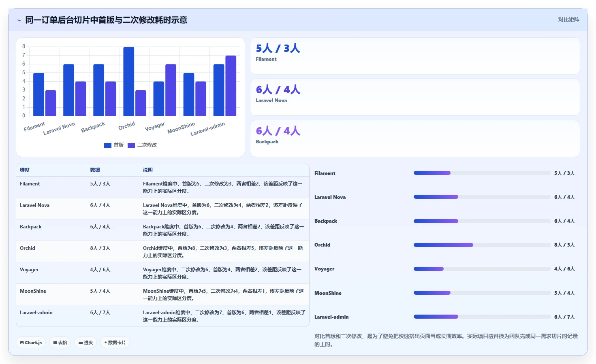This screenshot has height=364, width=596.
Task: Click the 8人 / 3人 value beside Orchid progress bar
Action: coord(564,245)
